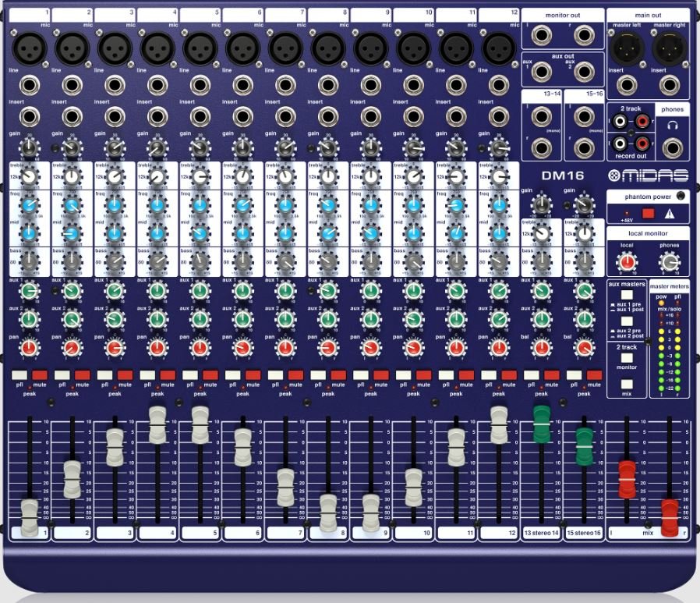Click the MIDAS logo
This screenshot has height=603, width=700.
click(x=648, y=176)
